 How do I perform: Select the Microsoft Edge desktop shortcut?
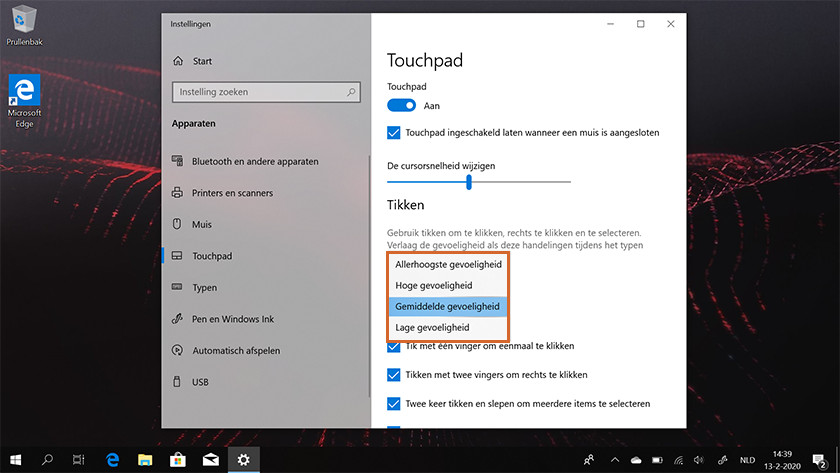24,101
